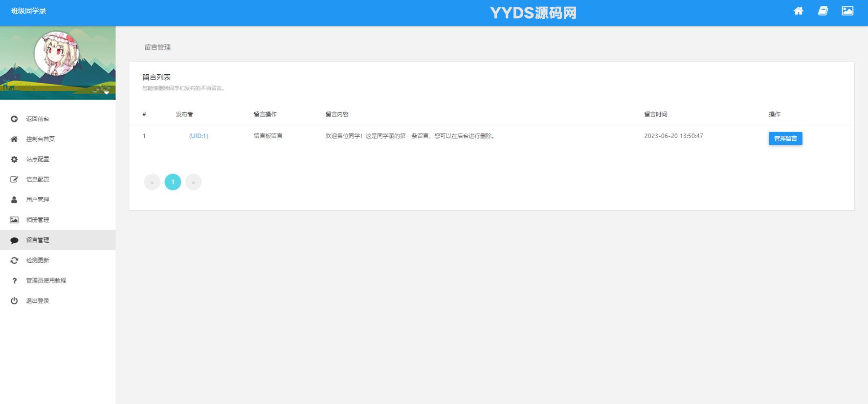Screen dimensions: 868x404
Task: Click the gear icon for 站点配置
Action: (x=14, y=159)
